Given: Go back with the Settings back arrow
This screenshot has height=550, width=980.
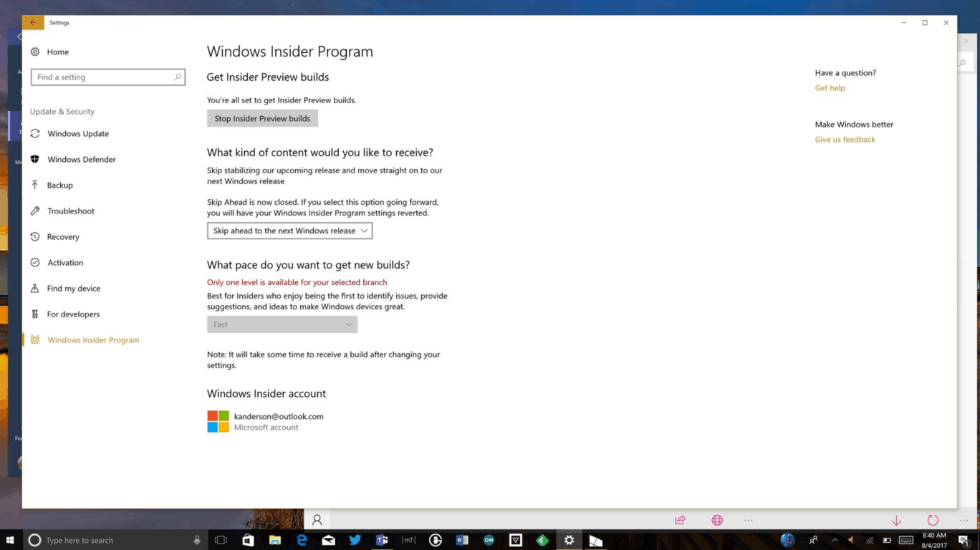Looking at the screenshot, I should tap(33, 23).
